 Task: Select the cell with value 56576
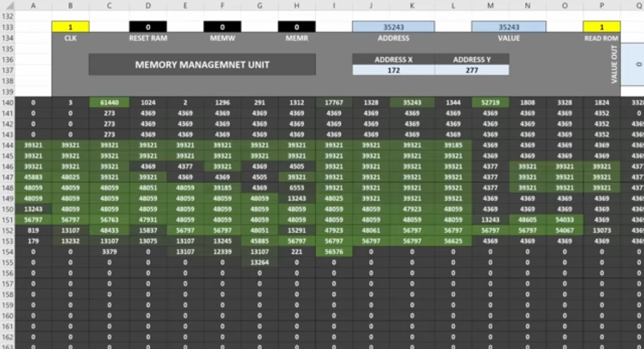pyautogui.click(x=334, y=252)
